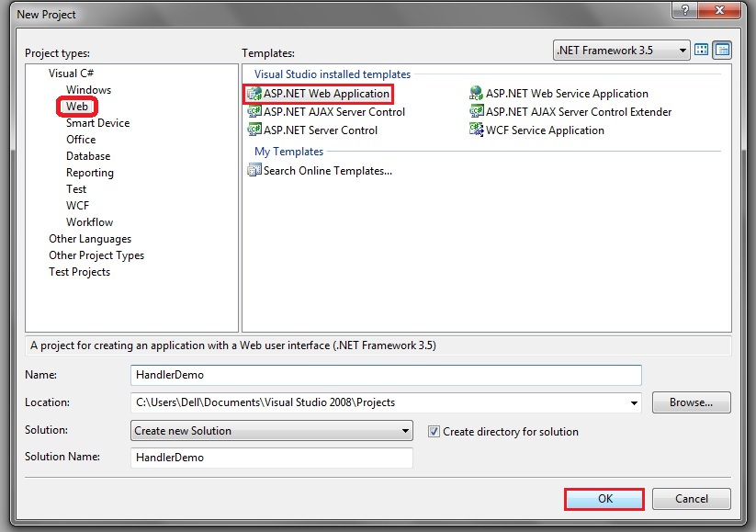Click the OK button
This screenshot has height=532, width=756.
click(x=604, y=499)
